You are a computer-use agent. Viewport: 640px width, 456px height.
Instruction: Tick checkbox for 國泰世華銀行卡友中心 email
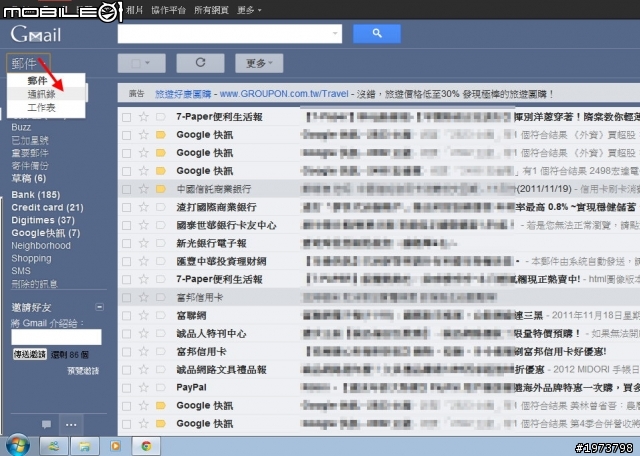[x=127, y=225]
